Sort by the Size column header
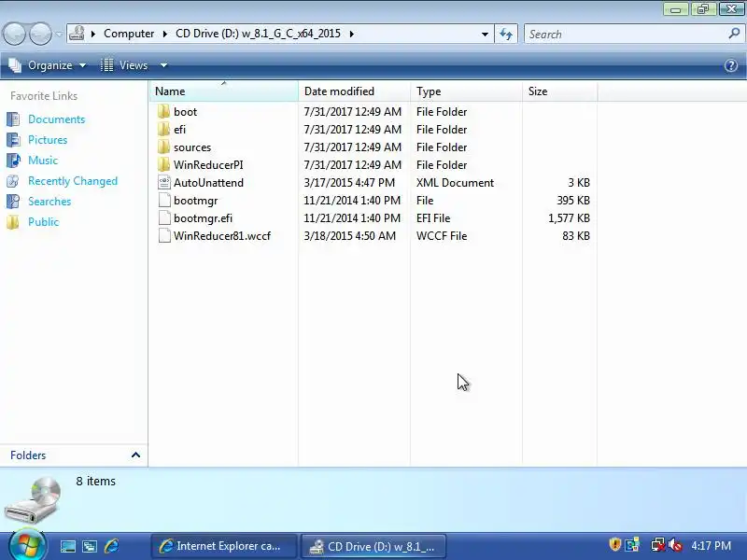Viewport: 747px width, 560px height. [559, 91]
